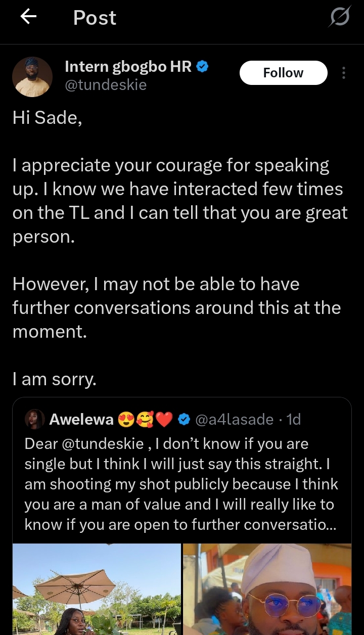Open the left photo with the umbrella
364x635 pixels.
point(97,589)
